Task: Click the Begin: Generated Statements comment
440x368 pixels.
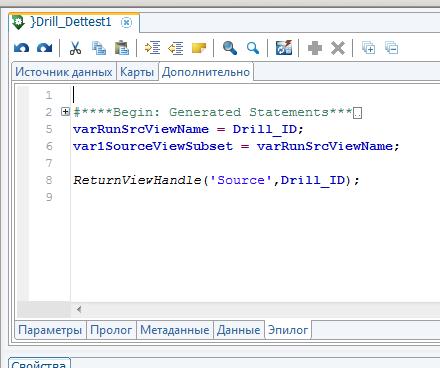Action: tap(212, 112)
